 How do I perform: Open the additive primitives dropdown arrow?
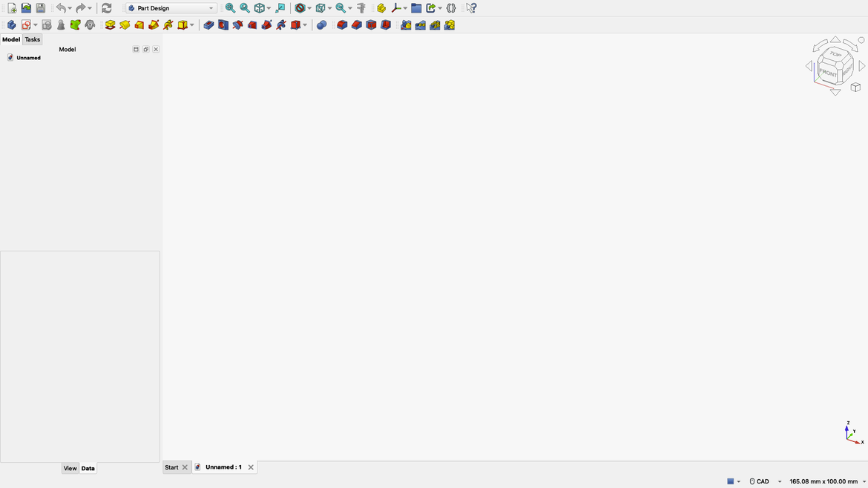[x=191, y=24]
